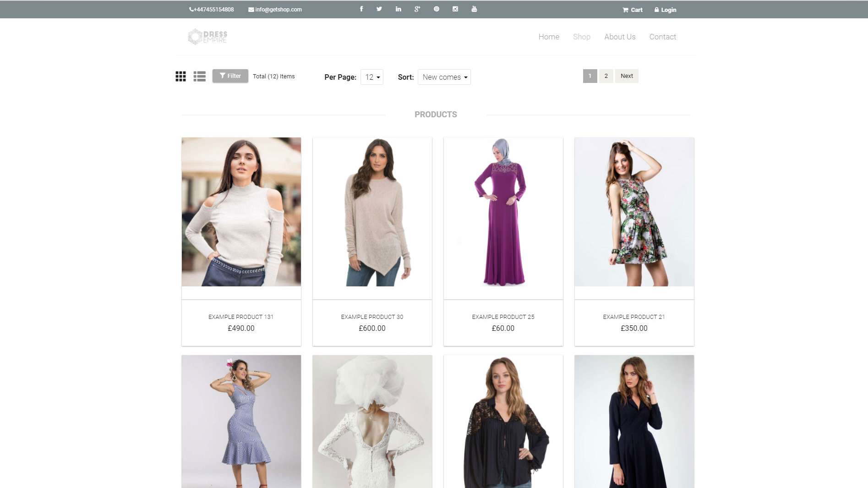Open the YouTube channel icon

(474, 9)
